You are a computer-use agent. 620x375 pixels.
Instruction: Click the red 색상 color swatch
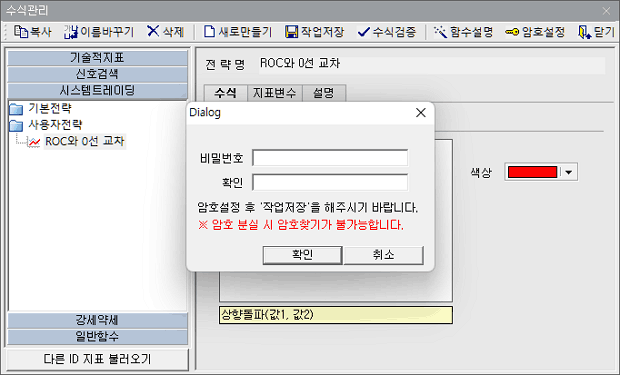(532, 172)
